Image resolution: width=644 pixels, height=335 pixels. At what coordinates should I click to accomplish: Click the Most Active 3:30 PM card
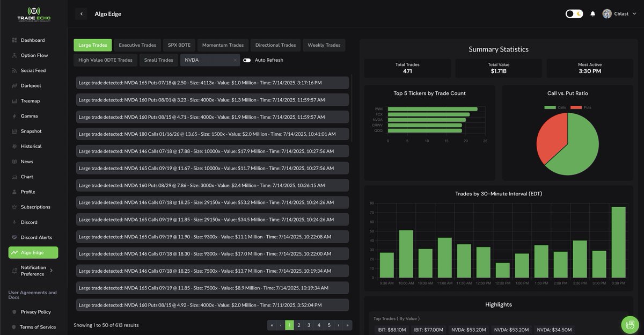tap(590, 68)
